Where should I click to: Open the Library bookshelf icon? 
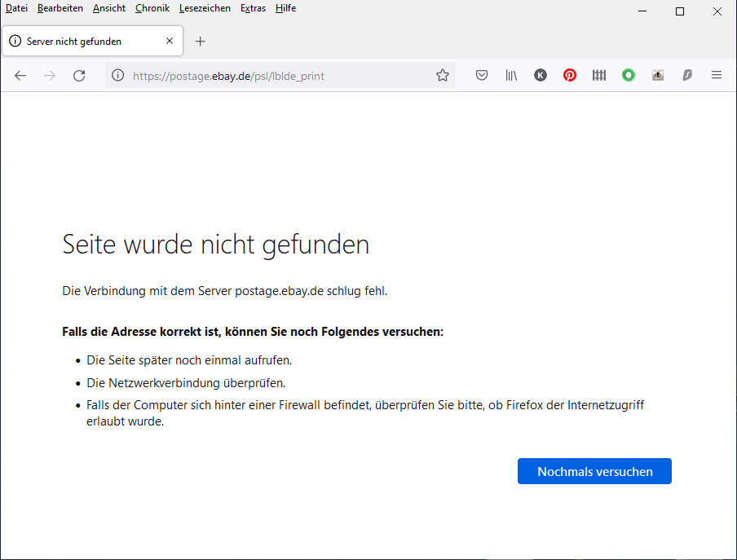(511, 76)
